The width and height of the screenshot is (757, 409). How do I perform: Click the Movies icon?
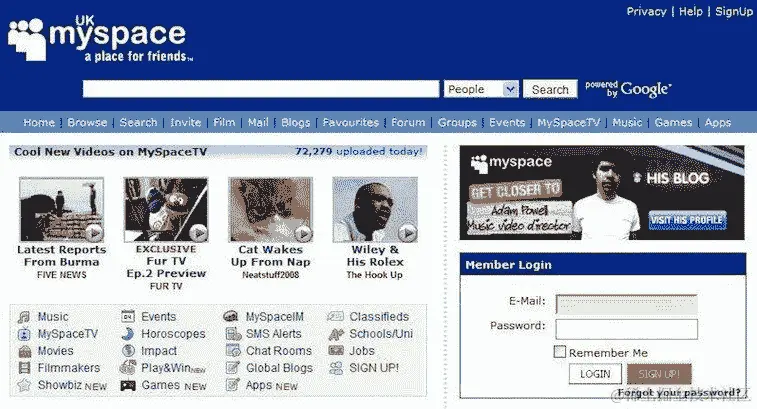24,351
